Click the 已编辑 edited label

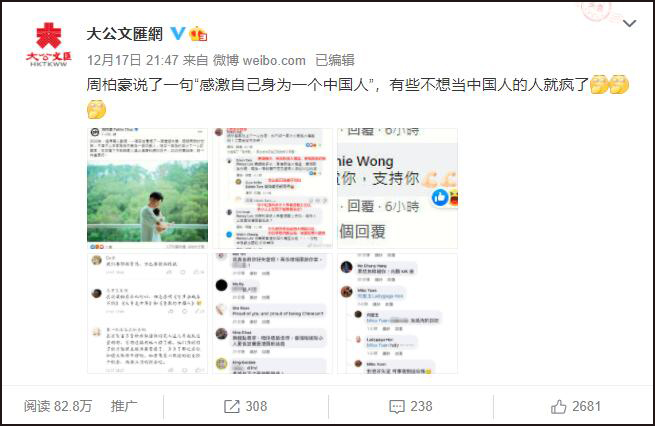(x=335, y=60)
